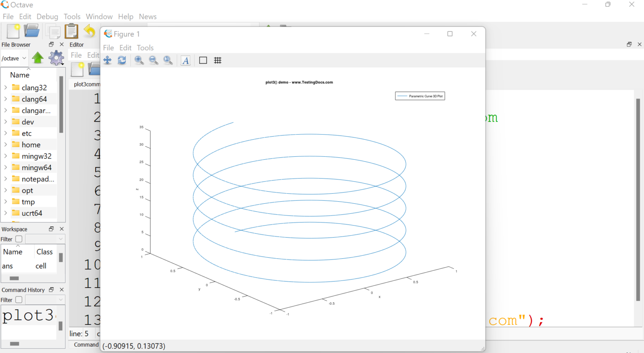Insert text using the A annotation icon

point(185,60)
